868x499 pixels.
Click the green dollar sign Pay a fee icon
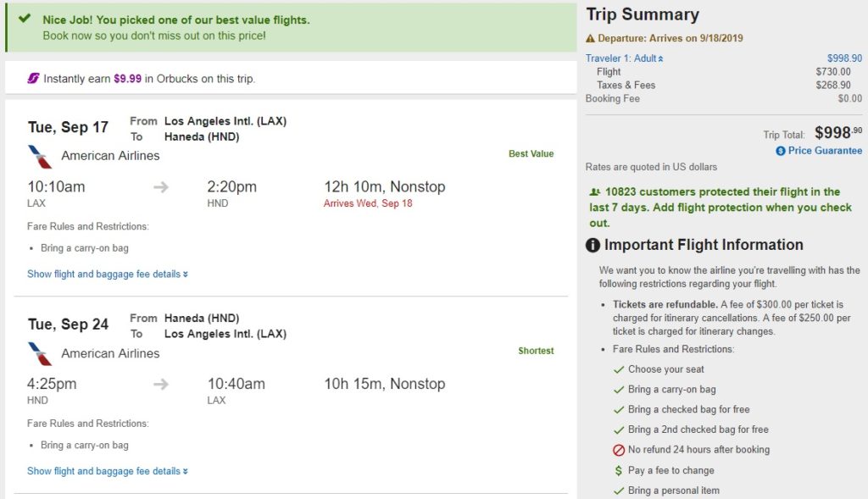click(x=619, y=471)
